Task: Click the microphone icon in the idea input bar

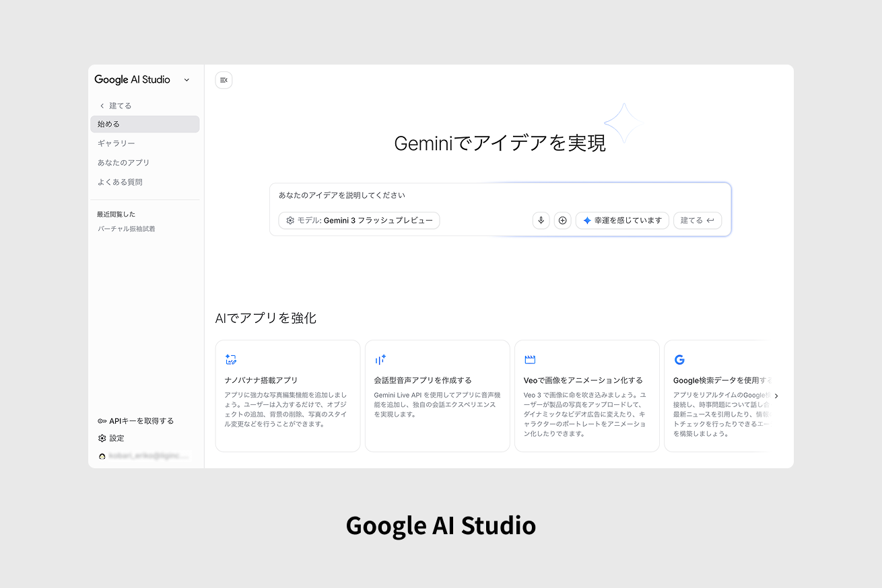Action: click(x=541, y=220)
